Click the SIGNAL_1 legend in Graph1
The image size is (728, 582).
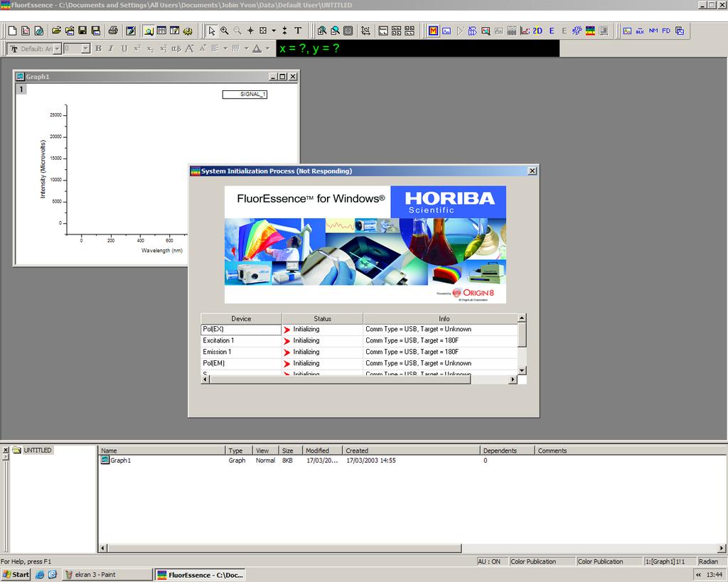point(245,95)
